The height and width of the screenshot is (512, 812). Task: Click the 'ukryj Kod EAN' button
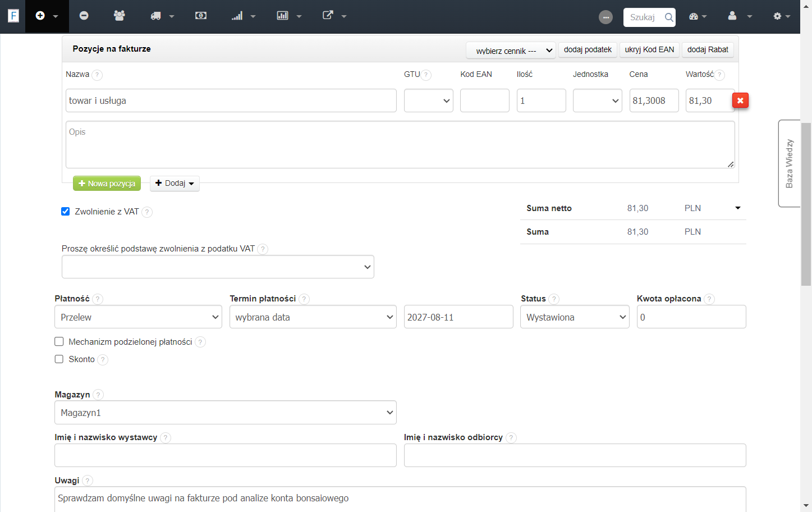(x=649, y=50)
